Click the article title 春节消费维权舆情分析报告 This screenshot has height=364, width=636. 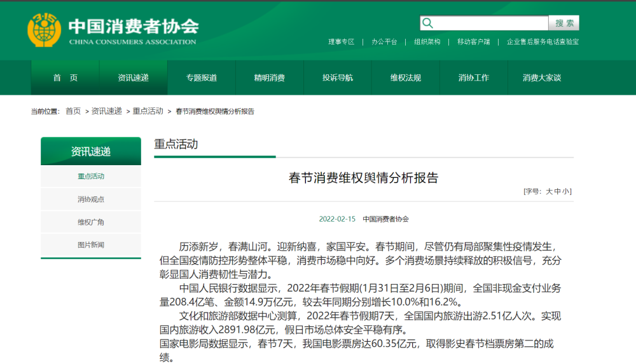[363, 177]
